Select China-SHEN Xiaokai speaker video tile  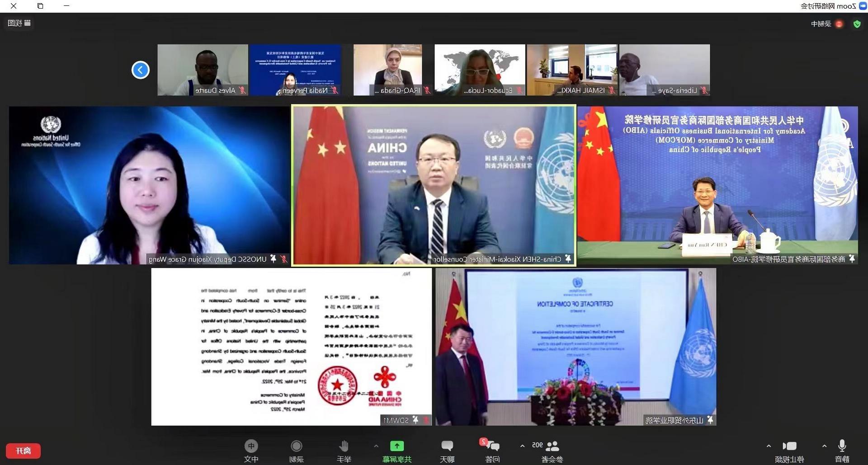tap(434, 185)
